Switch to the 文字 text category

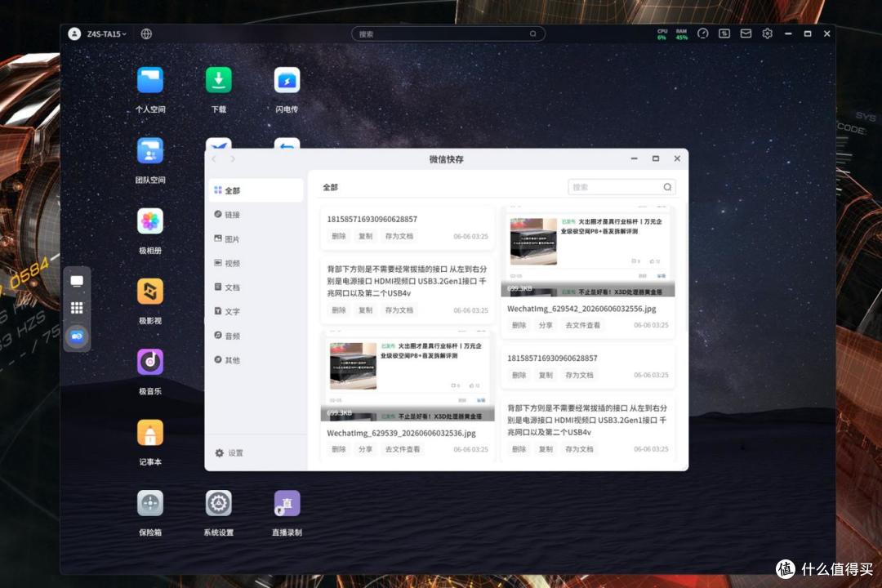click(x=256, y=312)
